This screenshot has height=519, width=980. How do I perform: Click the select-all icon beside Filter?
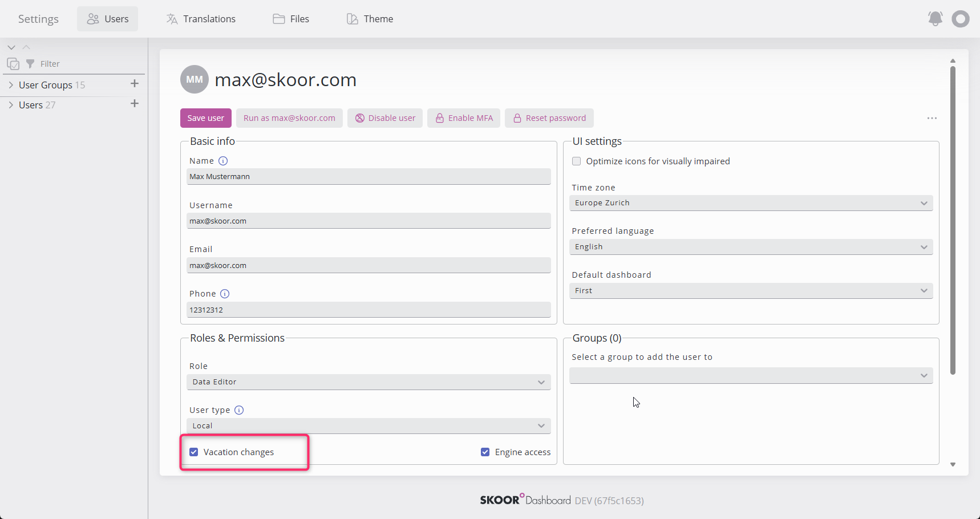pos(13,64)
